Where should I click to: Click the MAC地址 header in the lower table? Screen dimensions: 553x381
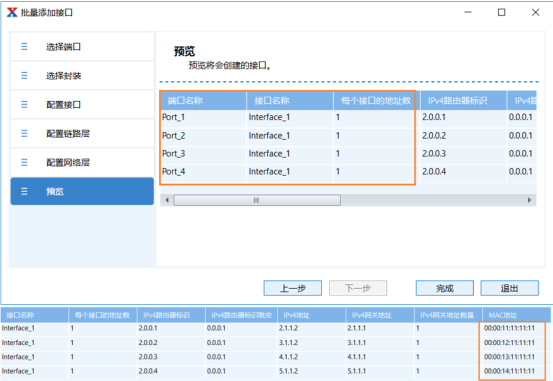[x=516, y=315]
